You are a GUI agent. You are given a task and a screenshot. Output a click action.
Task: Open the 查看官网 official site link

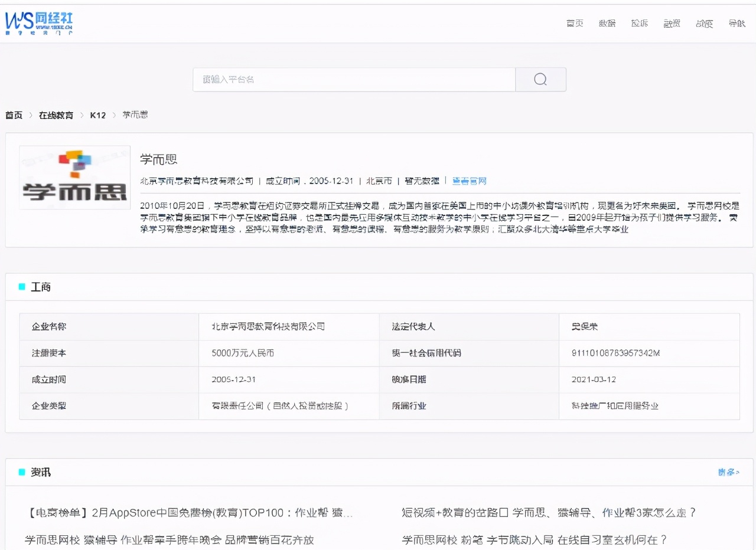tap(470, 181)
